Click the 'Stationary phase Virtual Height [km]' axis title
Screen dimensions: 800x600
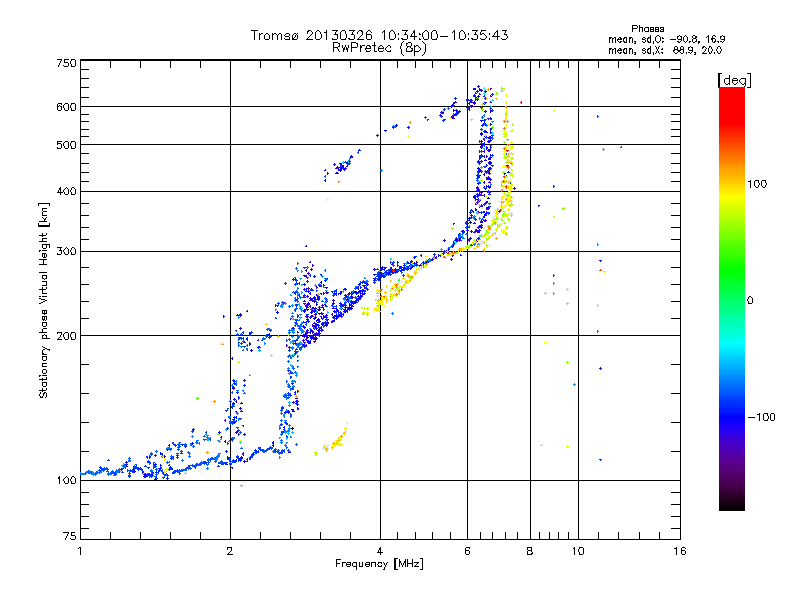[x=44, y=301]
